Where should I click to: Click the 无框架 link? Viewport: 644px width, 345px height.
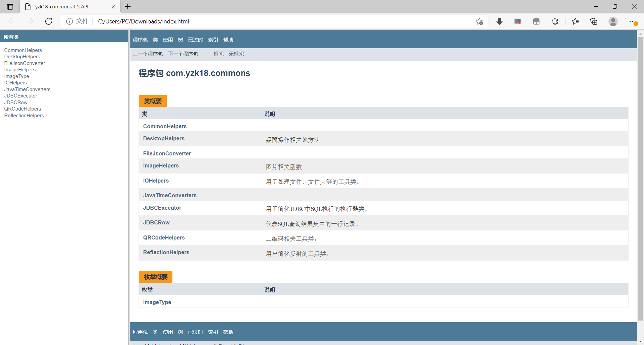[236, 54]
